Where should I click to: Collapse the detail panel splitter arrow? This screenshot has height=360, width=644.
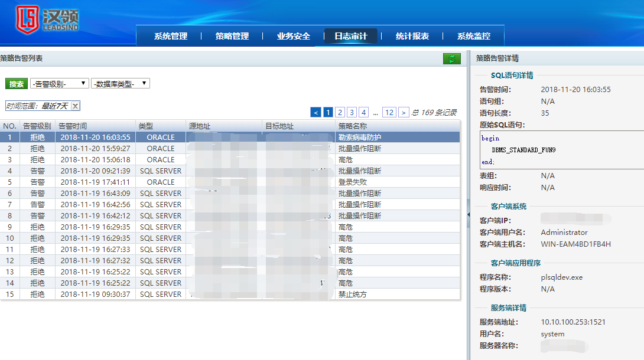(469, 215)
